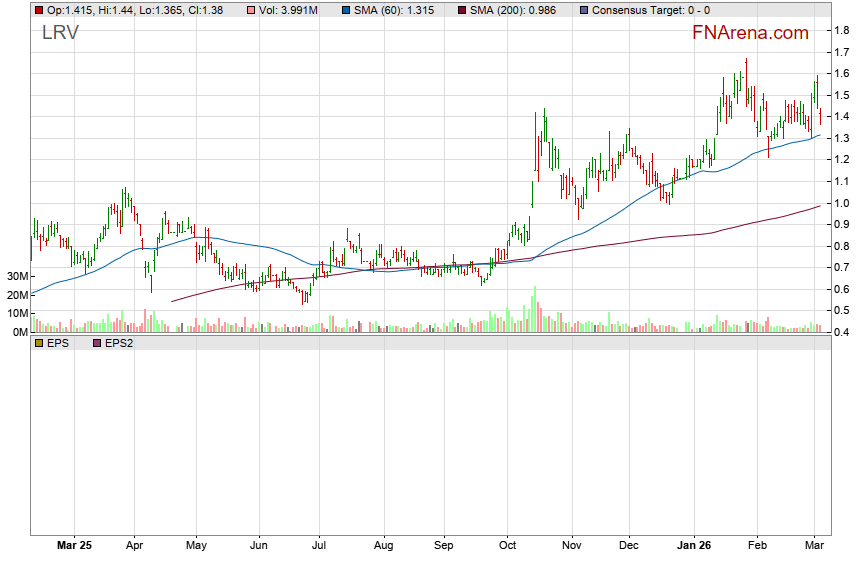Click the blue SMA (60) legend swatch
The image size is (859, 566).
click(347, 10)
